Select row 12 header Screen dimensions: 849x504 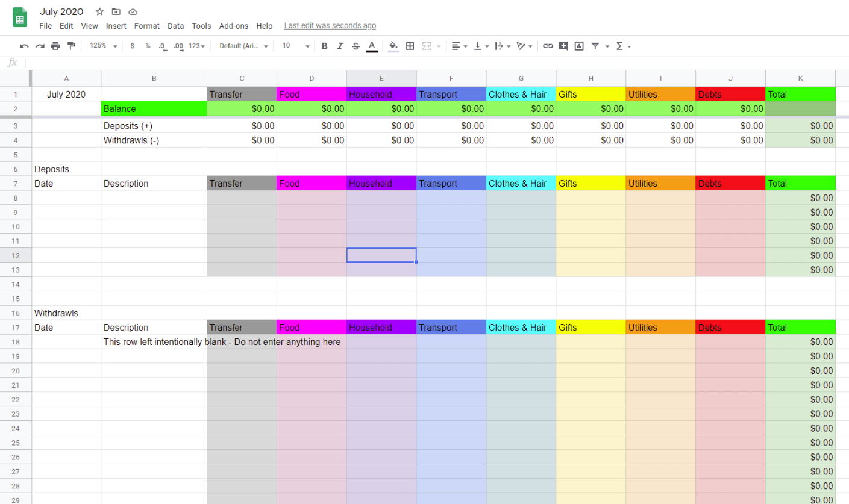tap(16, 255)
